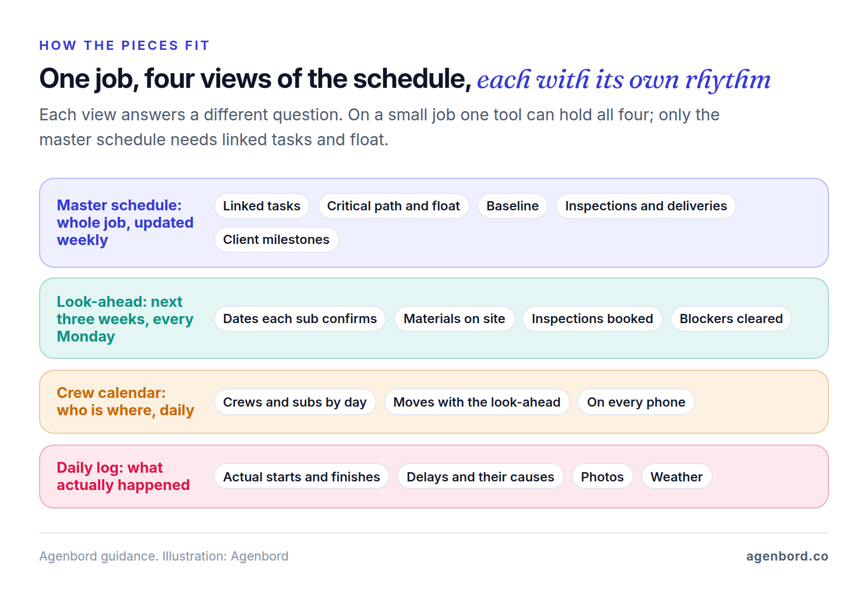Viewport: 868px width, 592px height.
Task: Click the 'Daily log: what actually happened' heading
Action: pos(123,477)
